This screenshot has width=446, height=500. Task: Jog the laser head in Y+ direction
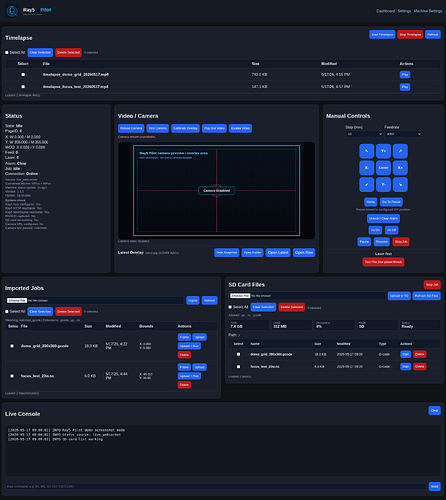[x=383, y=151]
